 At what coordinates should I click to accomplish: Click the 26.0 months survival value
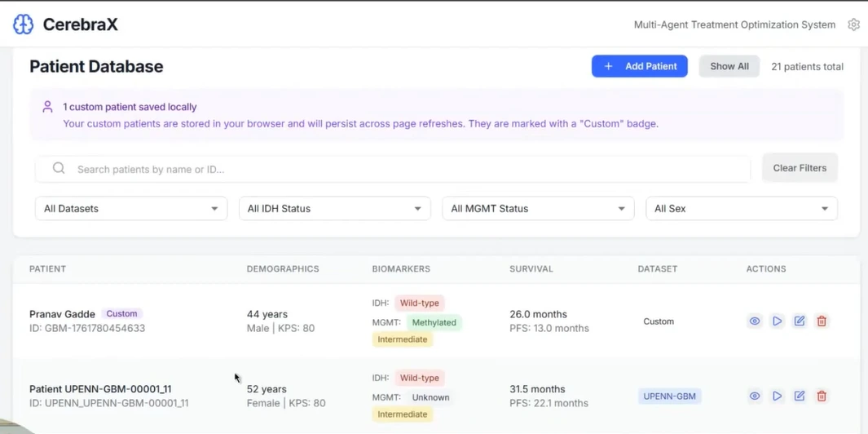pos(538,314)
